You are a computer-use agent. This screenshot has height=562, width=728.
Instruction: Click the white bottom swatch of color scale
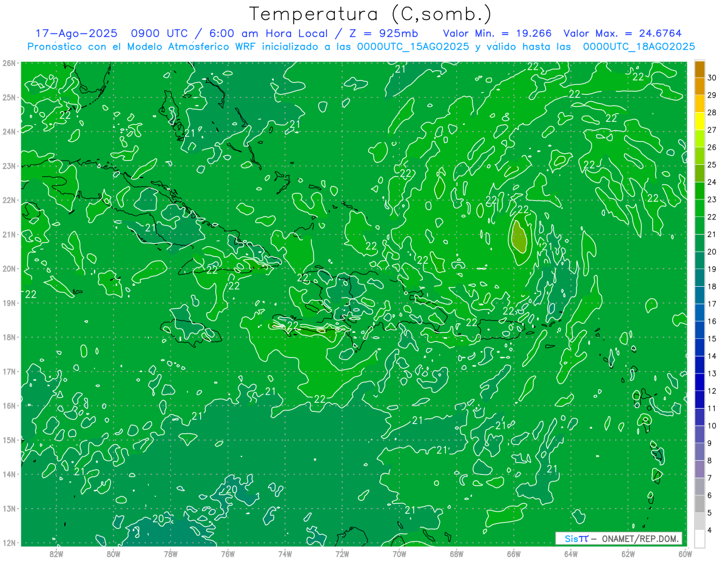click(699, 538)
